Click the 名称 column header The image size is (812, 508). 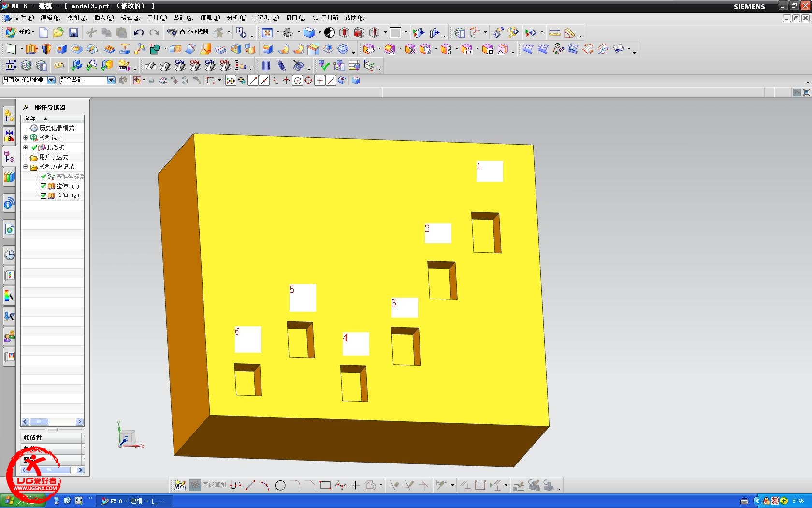(x=53, y=119)
